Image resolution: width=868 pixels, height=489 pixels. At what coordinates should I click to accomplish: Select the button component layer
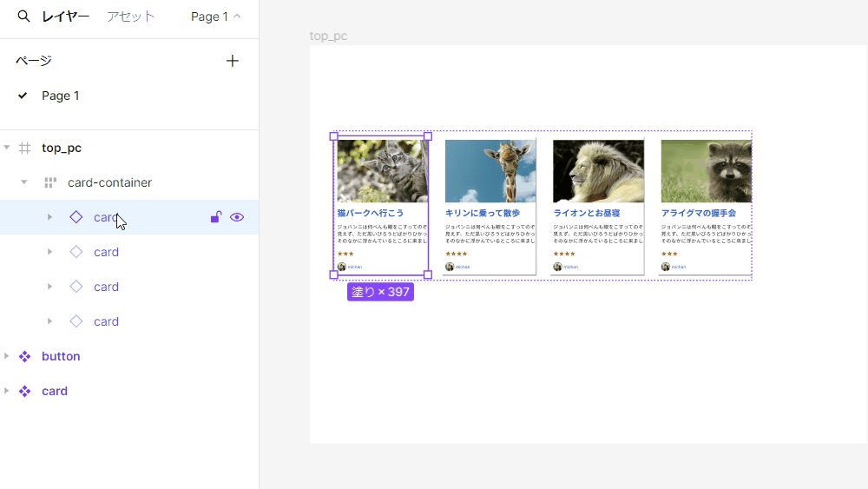coord(61,356)
